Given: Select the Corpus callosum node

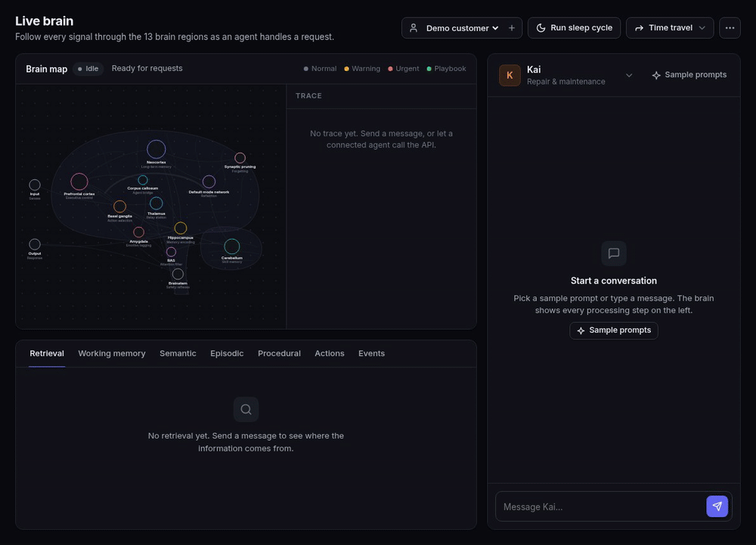Looking at the screenshot, I should 143,180.
